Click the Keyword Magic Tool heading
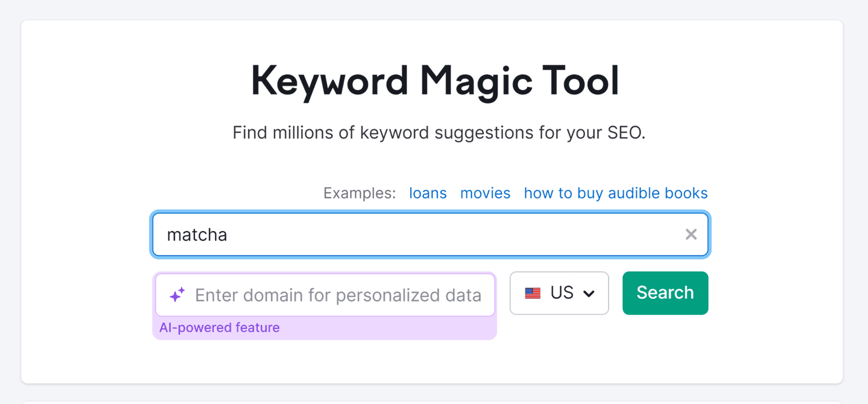 pyautogui.click(x=434, y=81)
